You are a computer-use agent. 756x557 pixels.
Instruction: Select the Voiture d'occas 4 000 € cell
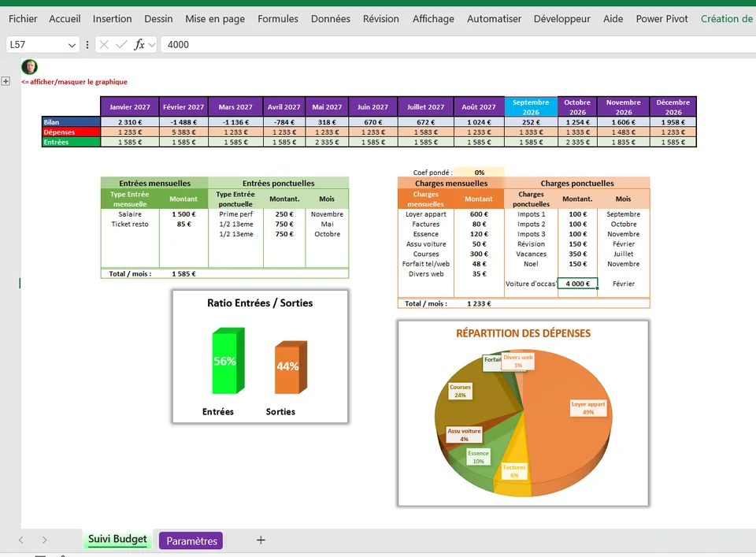tap(577, 284)
